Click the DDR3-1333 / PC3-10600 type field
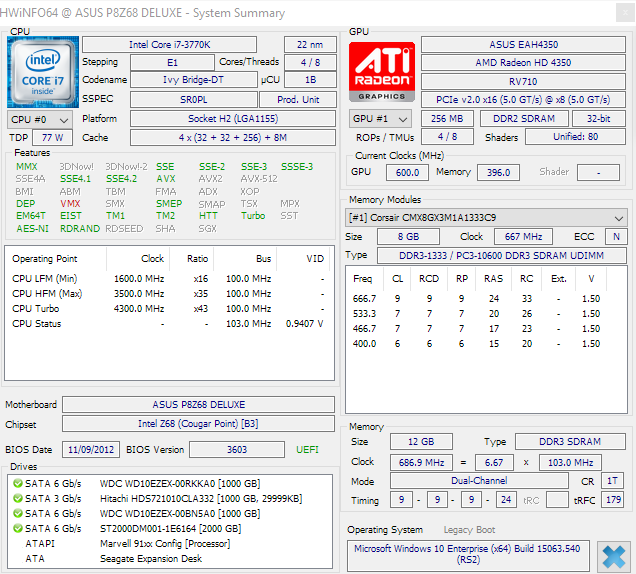 point(501,256)
